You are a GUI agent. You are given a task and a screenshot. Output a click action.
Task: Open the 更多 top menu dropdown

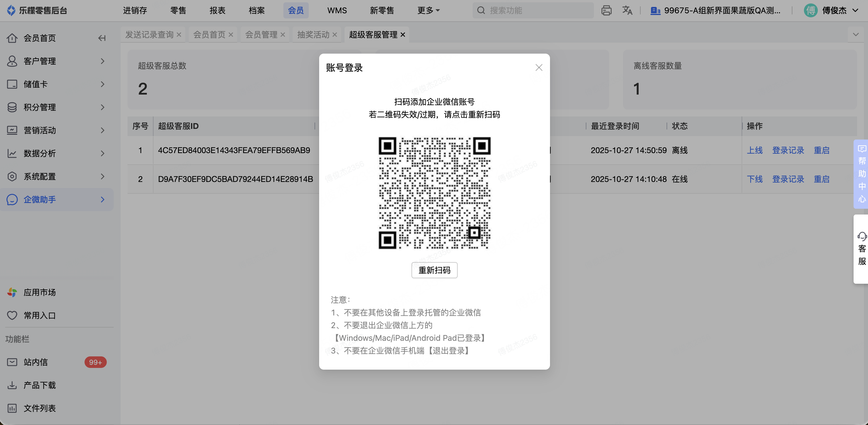(x=428, y=10)
